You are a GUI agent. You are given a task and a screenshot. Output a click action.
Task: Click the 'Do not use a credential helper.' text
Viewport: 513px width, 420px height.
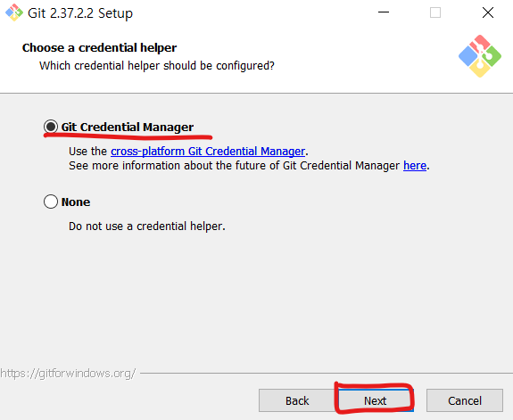[147, 226]
